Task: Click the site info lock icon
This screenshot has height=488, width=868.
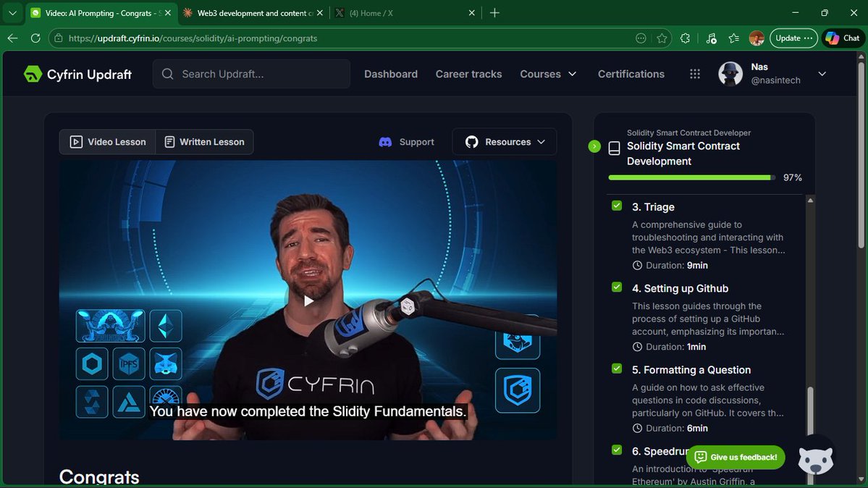Action: coord(59,38)
